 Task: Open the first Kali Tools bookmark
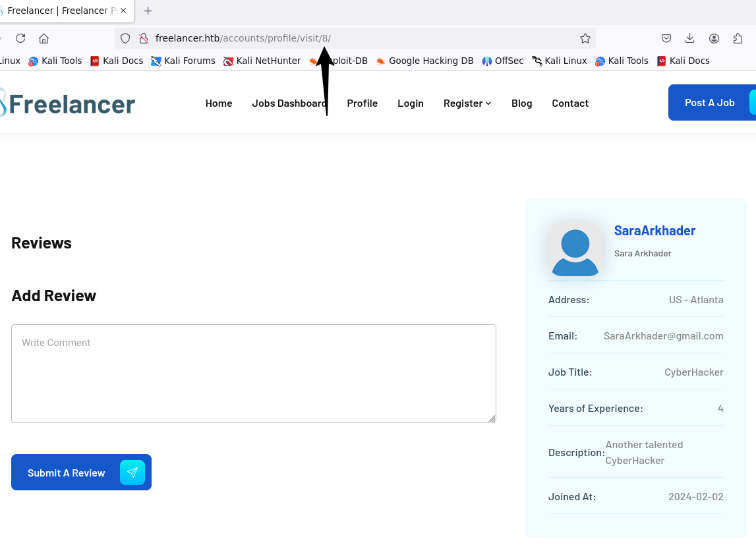[x=55, y=61]
